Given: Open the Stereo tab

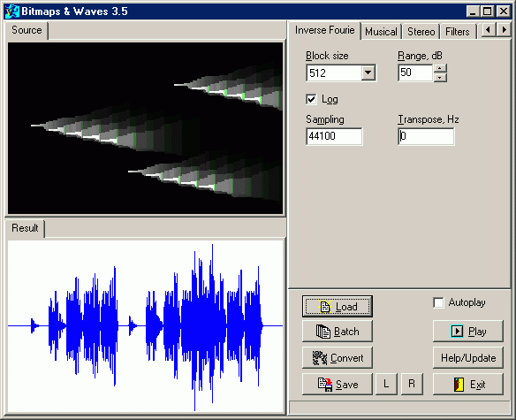Looking at the screenshot, I should point(421,32).
